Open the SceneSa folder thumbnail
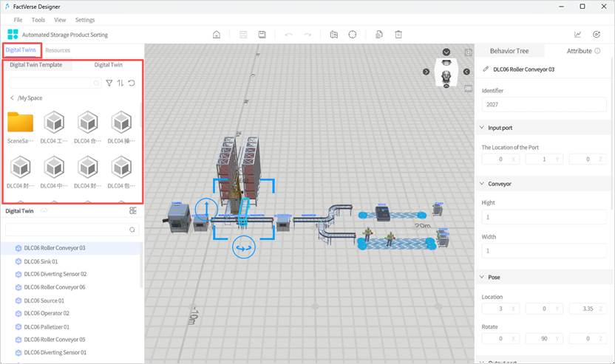 tap(20, 123)
